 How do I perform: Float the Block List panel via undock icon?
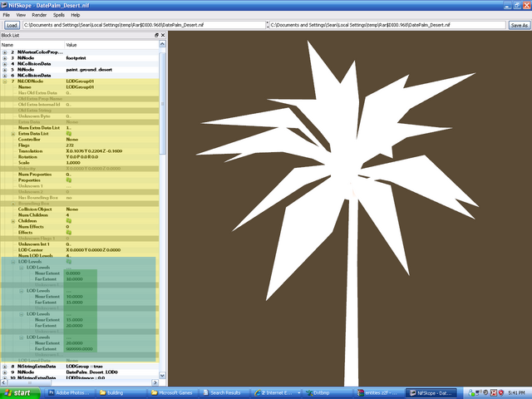(156, 35)
